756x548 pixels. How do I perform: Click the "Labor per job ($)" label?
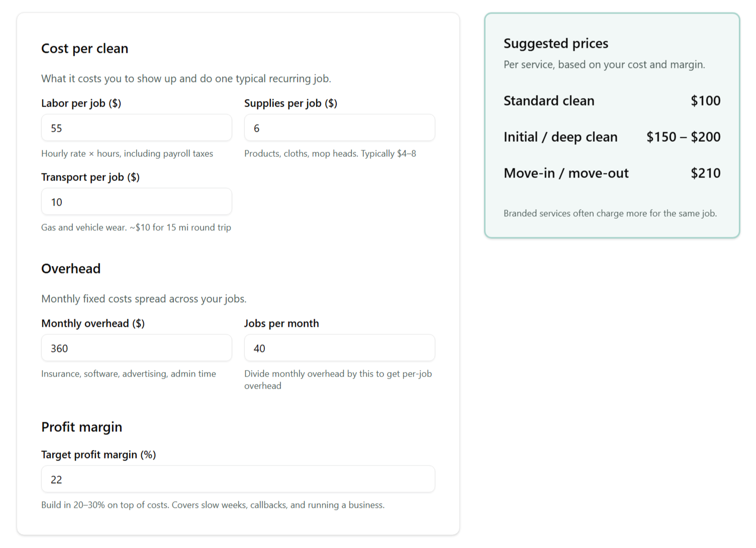81,103
